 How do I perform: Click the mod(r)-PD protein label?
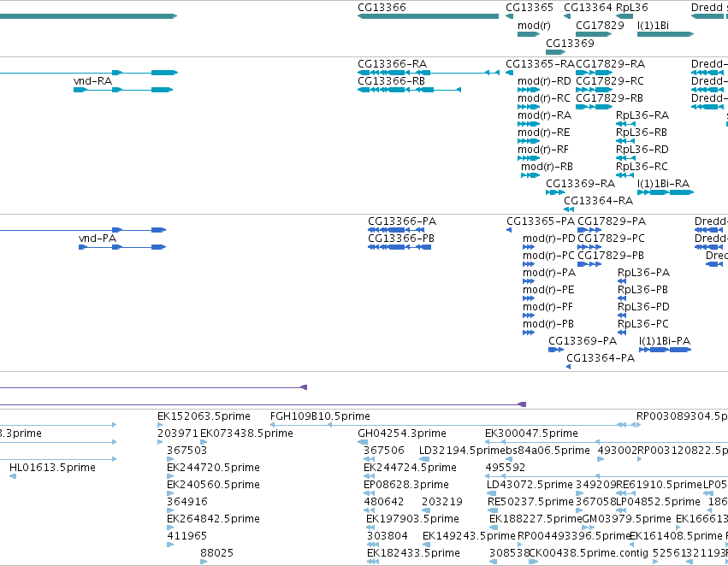(549, 239)
